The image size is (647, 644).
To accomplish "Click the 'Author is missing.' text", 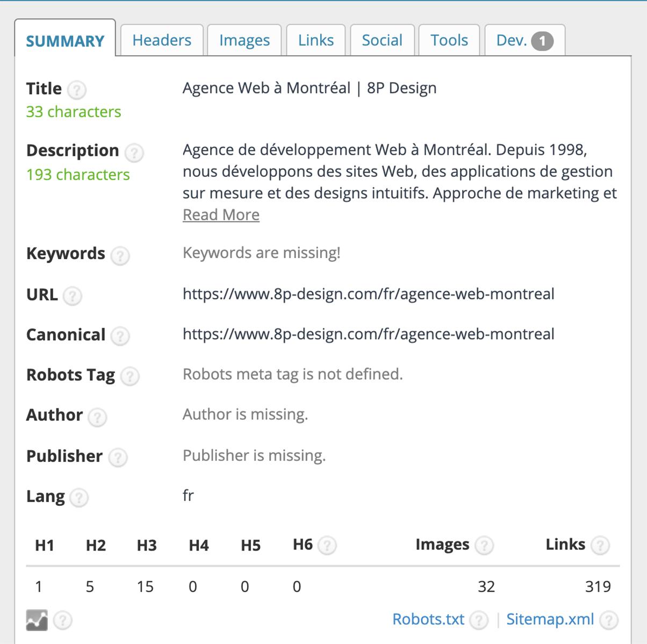I will (x=245, y=414).
